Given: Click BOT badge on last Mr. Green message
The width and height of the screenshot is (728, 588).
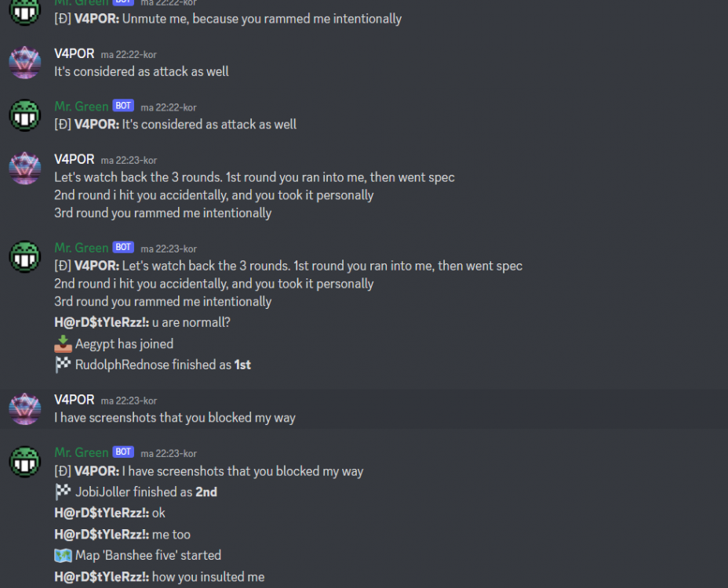Looking at the screenshot, I should (x=123, y=452).
